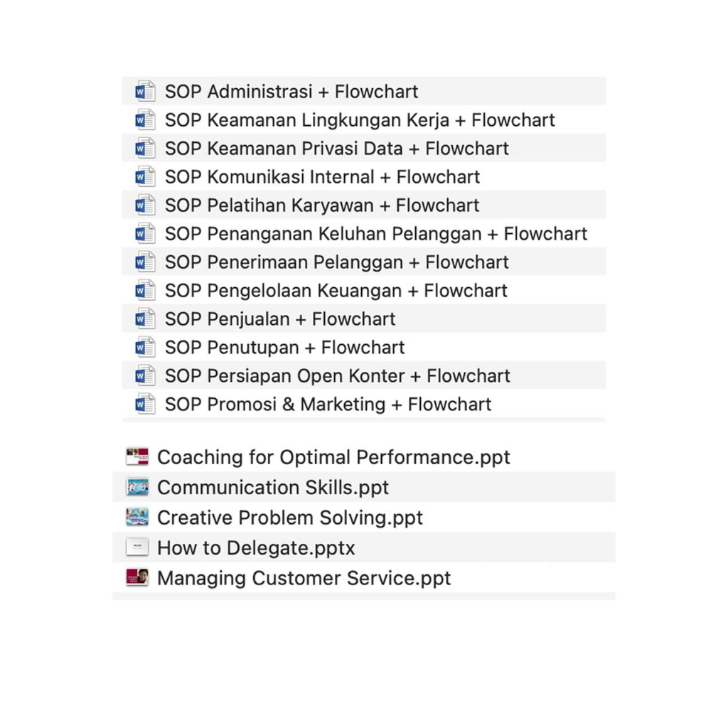Select Communication Skills.ppt file name
Viewport: 728px width, 728px height.
tap(273, 487)
